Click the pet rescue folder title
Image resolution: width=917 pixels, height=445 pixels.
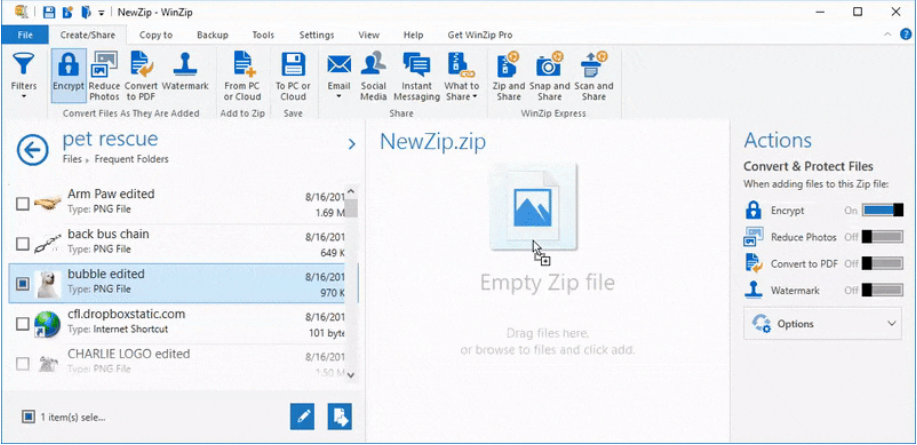(110, 139)
